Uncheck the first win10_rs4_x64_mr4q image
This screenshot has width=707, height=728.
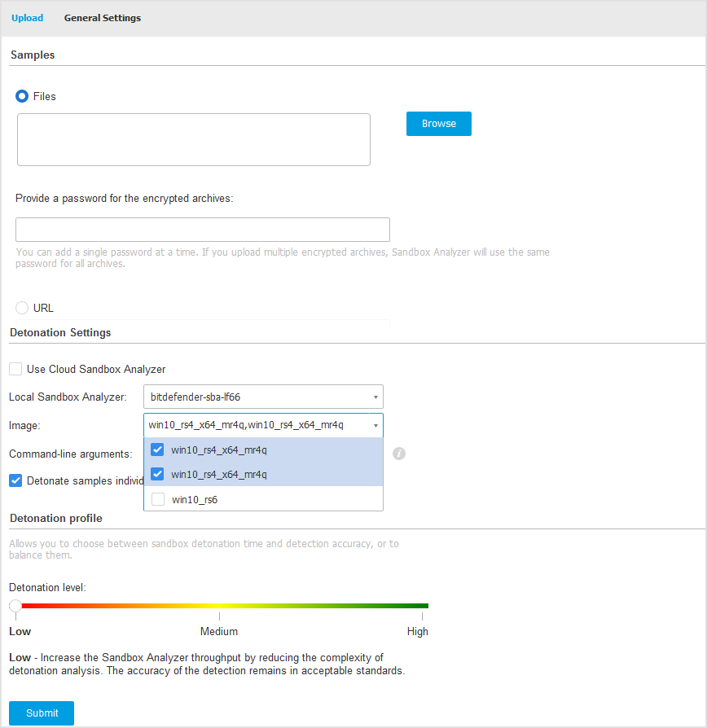click(x=157, y=450)
